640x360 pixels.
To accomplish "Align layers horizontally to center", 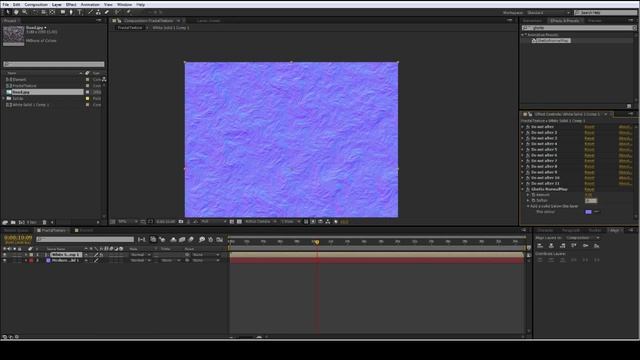I will pos(551,246).
